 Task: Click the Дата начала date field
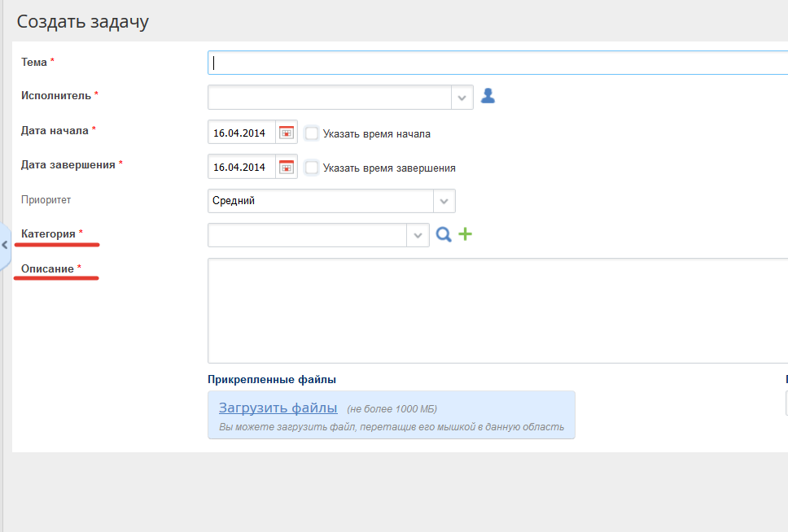coord(241,133)
